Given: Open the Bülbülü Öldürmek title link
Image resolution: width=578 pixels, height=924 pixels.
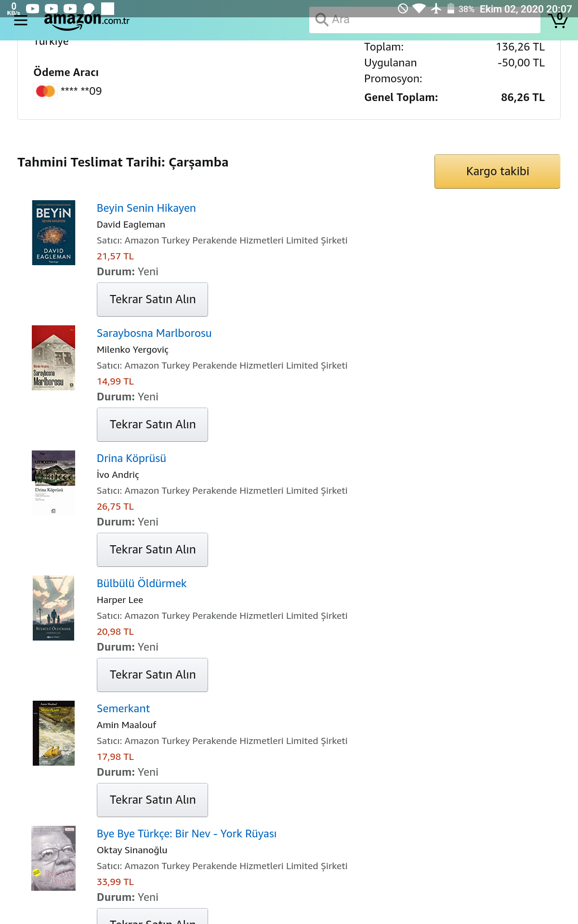Looking at the screenshot, I should [x=142, y=583].
